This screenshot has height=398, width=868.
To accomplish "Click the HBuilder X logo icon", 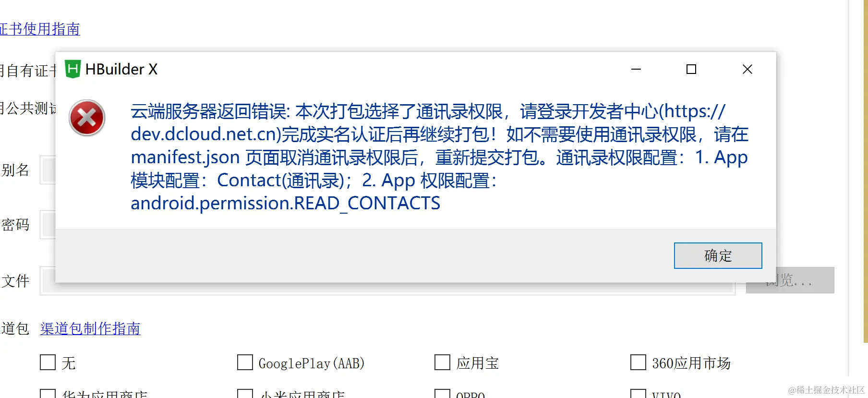I will point(72,69).
